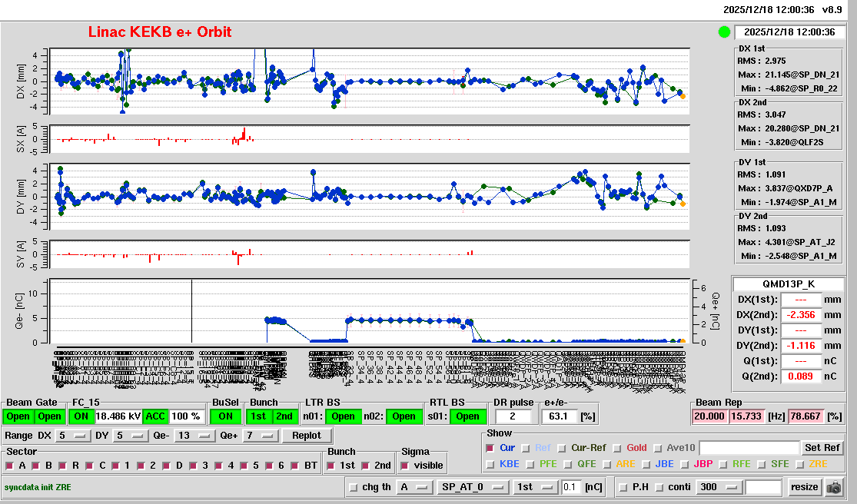Select the Bunch 2nd button
Viewport: 857px width, 504px height.
[x=284, y=416]
